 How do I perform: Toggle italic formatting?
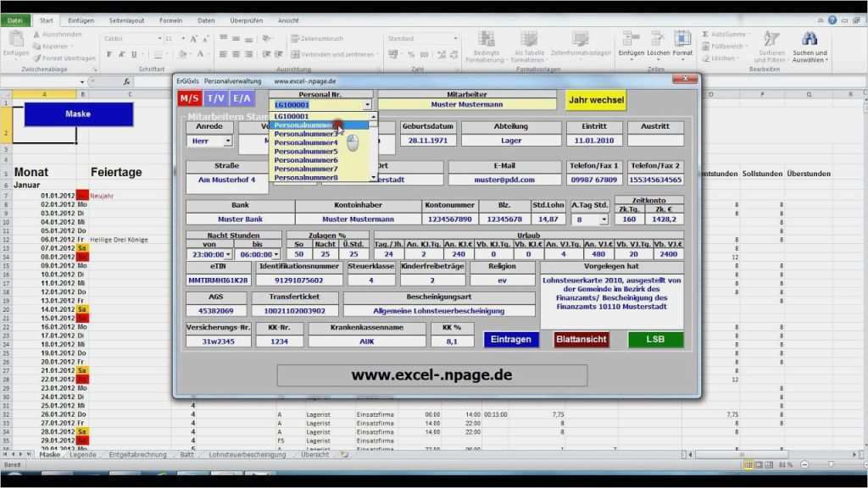120,53
